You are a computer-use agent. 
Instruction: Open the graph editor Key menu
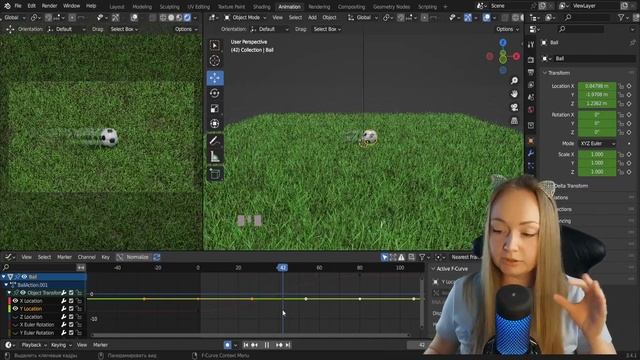pyautogui.click(x=105, y=257)
